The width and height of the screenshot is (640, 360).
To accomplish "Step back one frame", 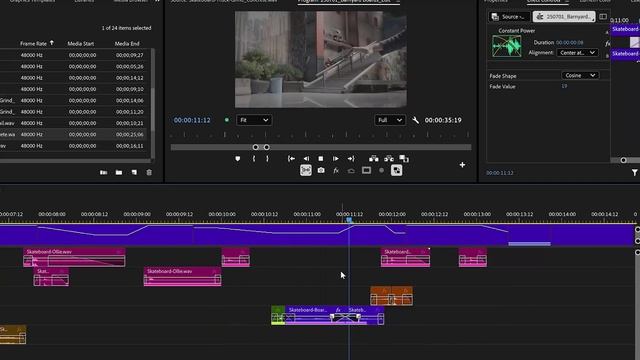I will pos(306,159).
